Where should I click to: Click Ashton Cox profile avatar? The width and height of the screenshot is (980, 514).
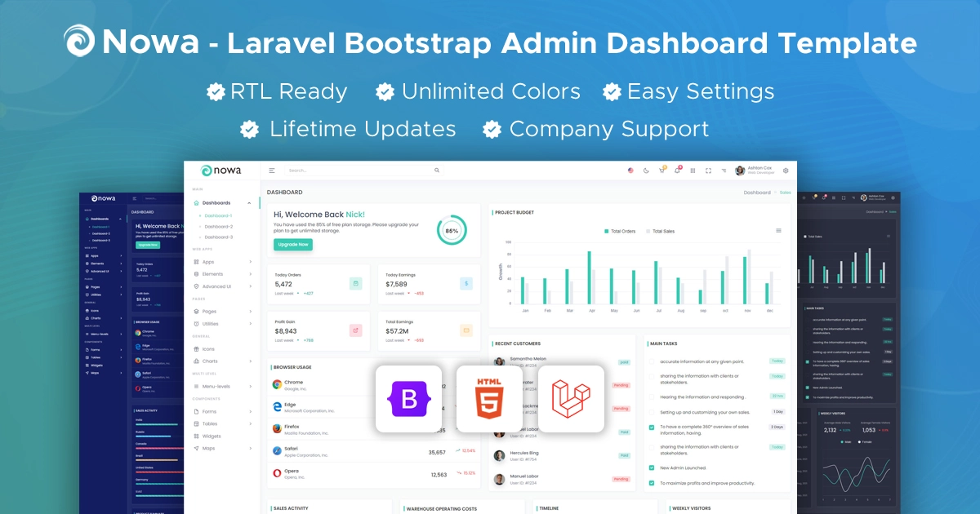click(x=740, y=171)
